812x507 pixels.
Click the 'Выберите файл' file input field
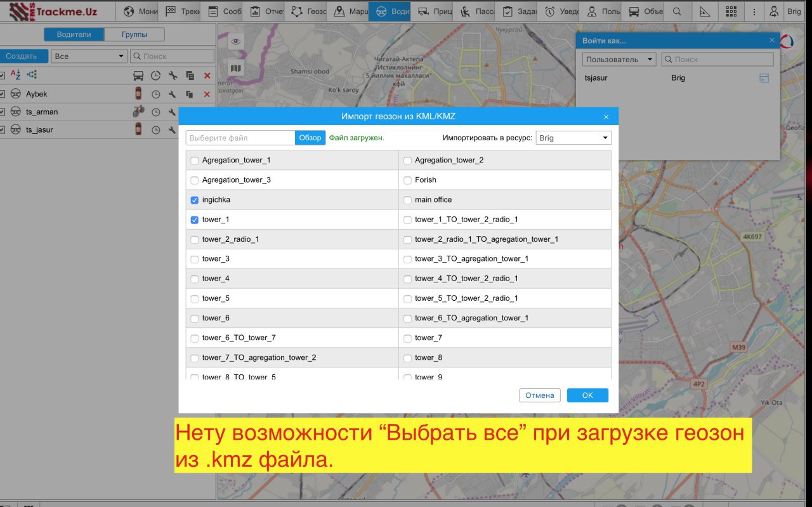coord(240,138)
